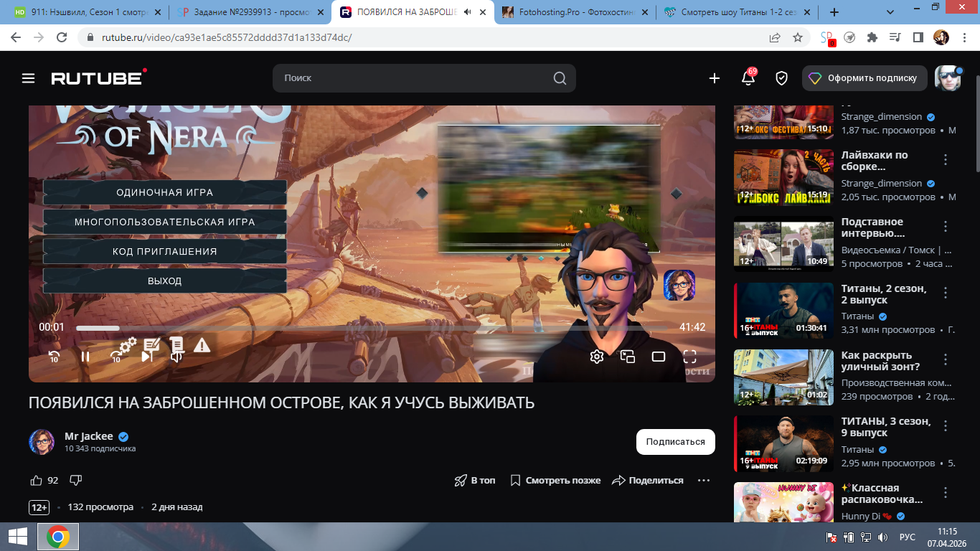Mute the playing tab via its speaker icon
The height and width of the screenshot is (551, 980).
tap(468, 12)
